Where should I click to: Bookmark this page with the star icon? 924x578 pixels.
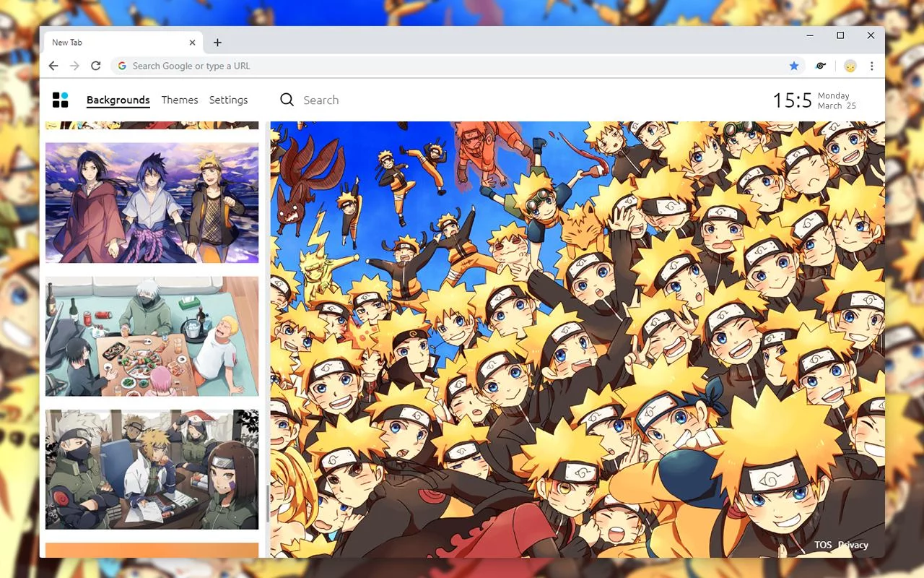[794, 66]
